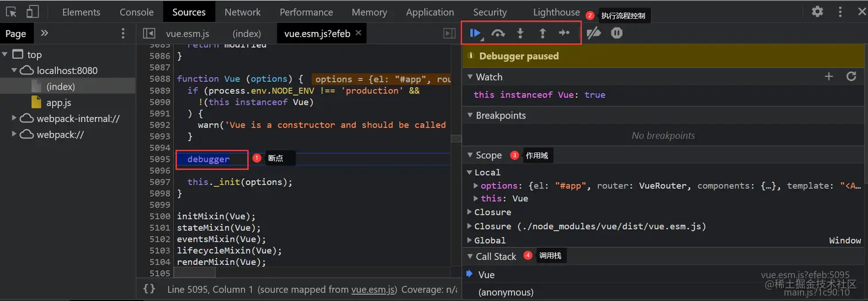This screenshot has width=868, height=301.
Task: Switch to the Network tab
Action: click(x=243, y=12)
